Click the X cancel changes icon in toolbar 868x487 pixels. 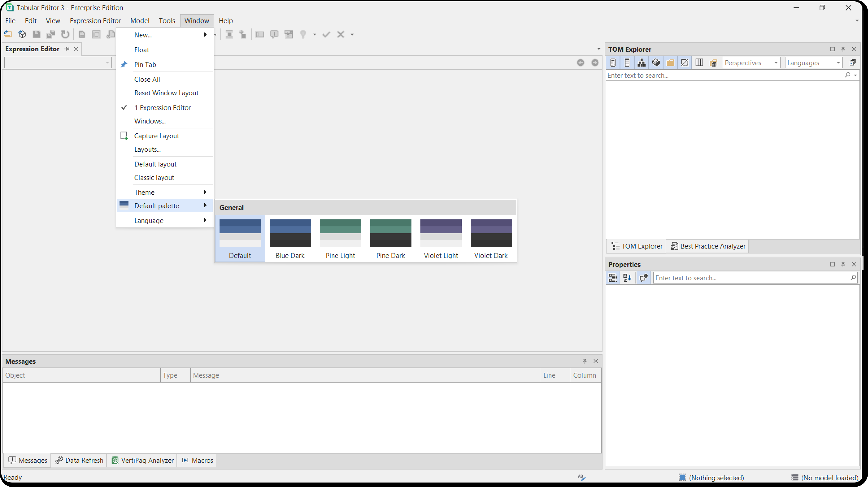tap(341, 34)
